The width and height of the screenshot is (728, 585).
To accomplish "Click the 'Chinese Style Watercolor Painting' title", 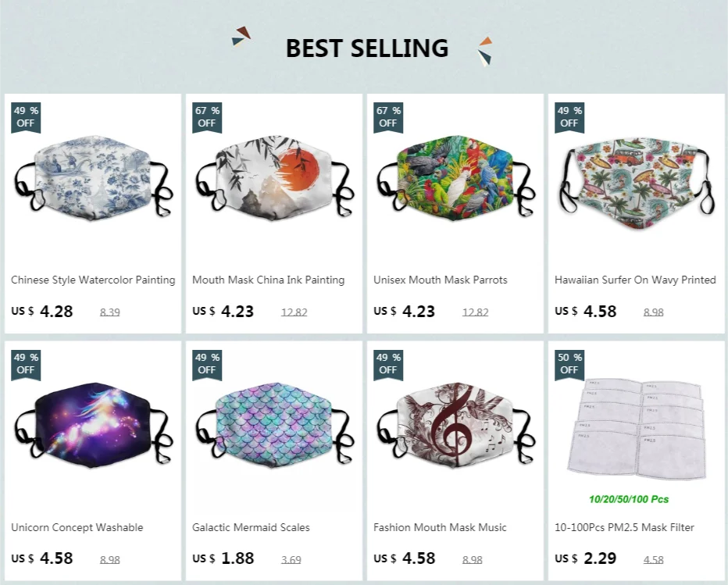I will (x=93, y=280).
